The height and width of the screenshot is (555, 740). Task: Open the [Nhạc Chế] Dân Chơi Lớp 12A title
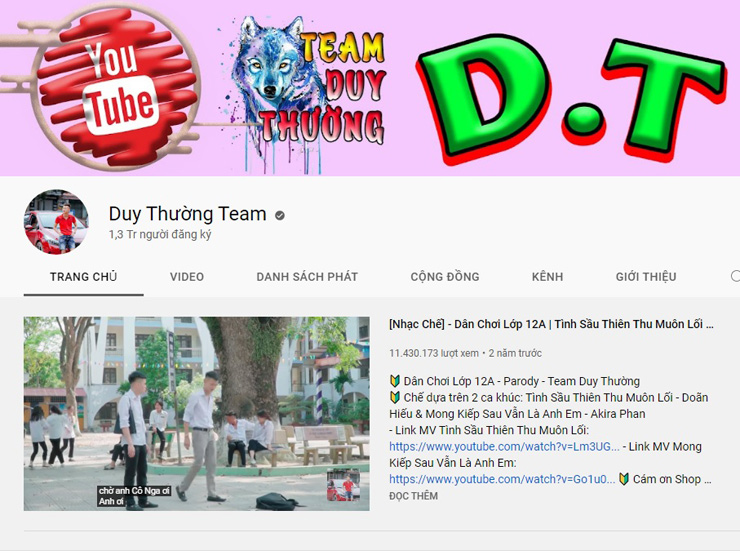pos(551,325)
